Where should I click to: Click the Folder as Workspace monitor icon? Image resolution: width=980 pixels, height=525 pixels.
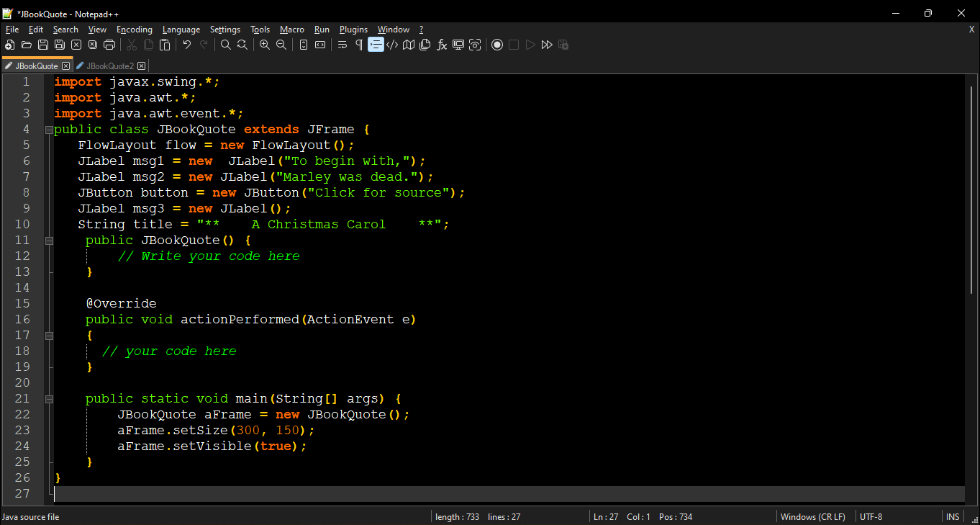coord(458,45)
